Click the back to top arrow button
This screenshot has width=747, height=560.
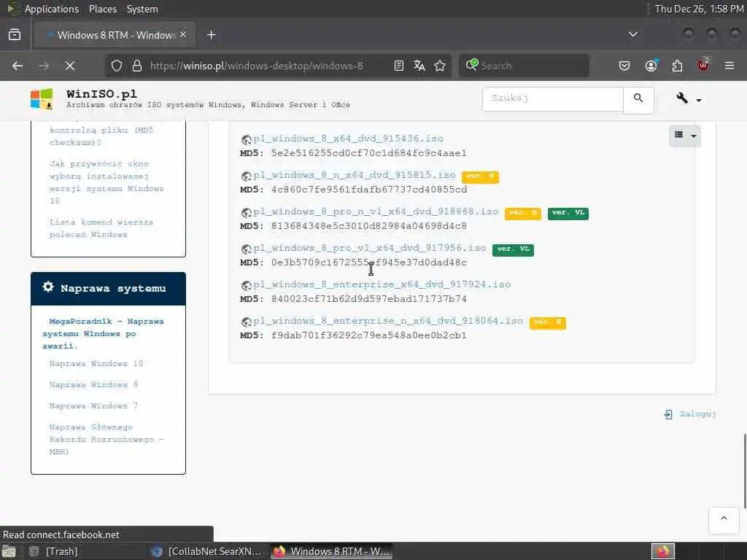click(724, 519)
